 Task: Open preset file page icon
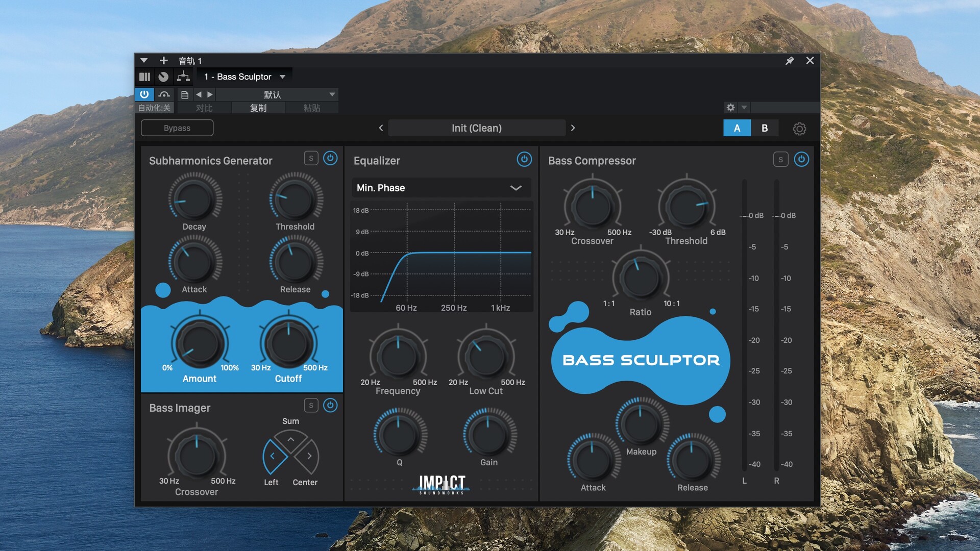(185, 95)
